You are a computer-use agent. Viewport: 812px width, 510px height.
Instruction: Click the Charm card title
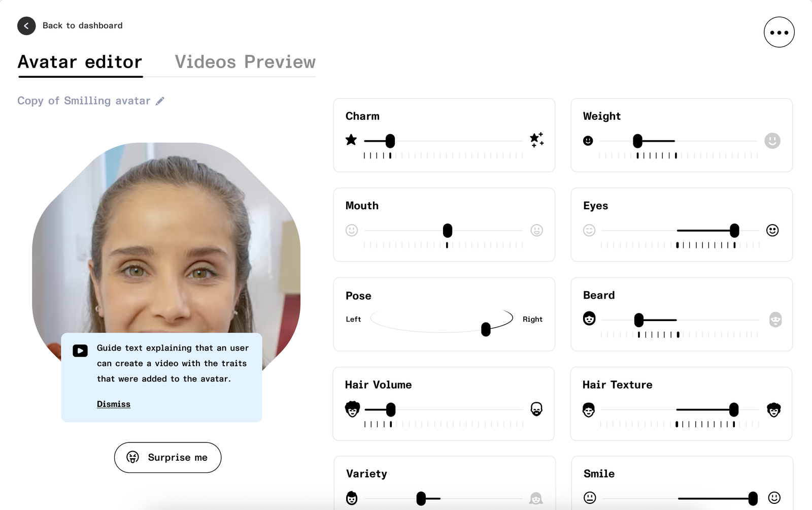[362, 116]
